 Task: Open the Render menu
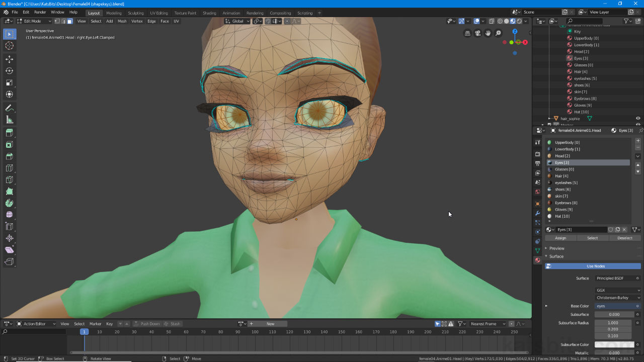pos(40,12)
